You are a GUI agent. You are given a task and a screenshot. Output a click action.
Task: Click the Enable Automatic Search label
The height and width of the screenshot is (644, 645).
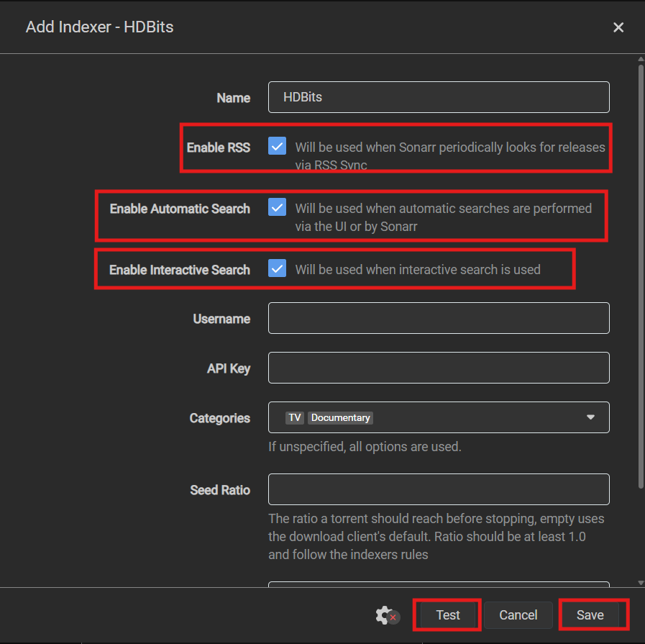(180, 209)
